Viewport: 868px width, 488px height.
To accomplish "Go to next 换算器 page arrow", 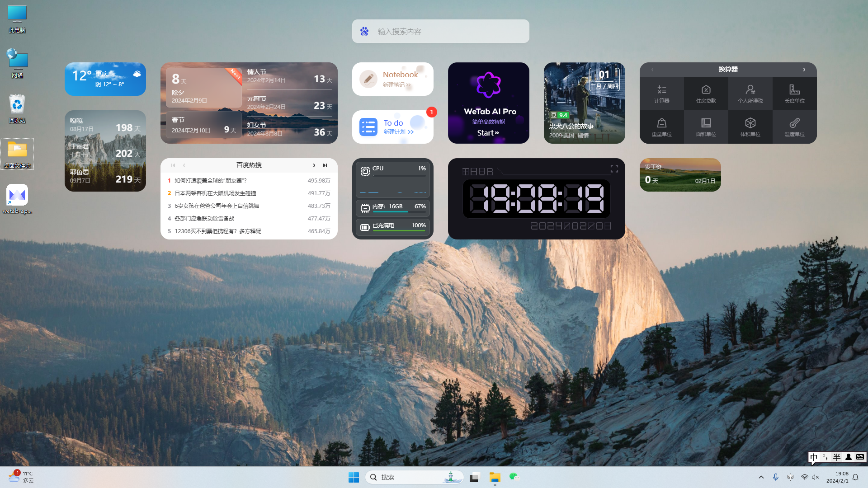I will (804, 70).
